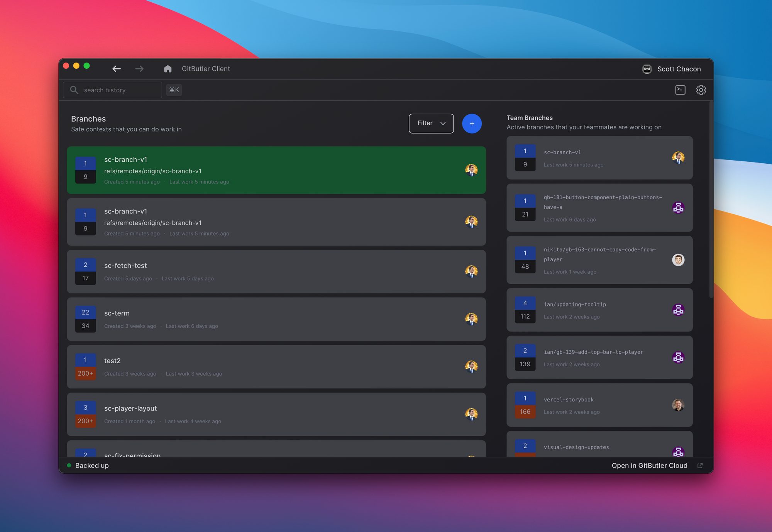Screen dimensions: 772x532
Task: Open the terminal icon
Action: coord(680,90)
